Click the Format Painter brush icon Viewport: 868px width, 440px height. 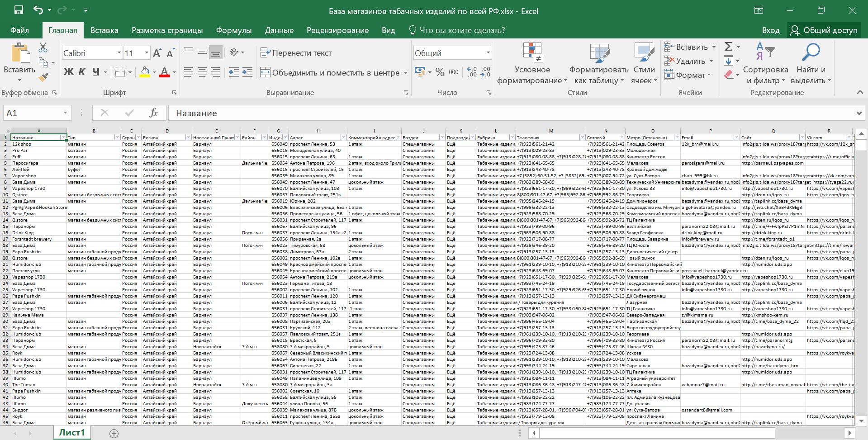pyautogui.click(x=43, y=77)
